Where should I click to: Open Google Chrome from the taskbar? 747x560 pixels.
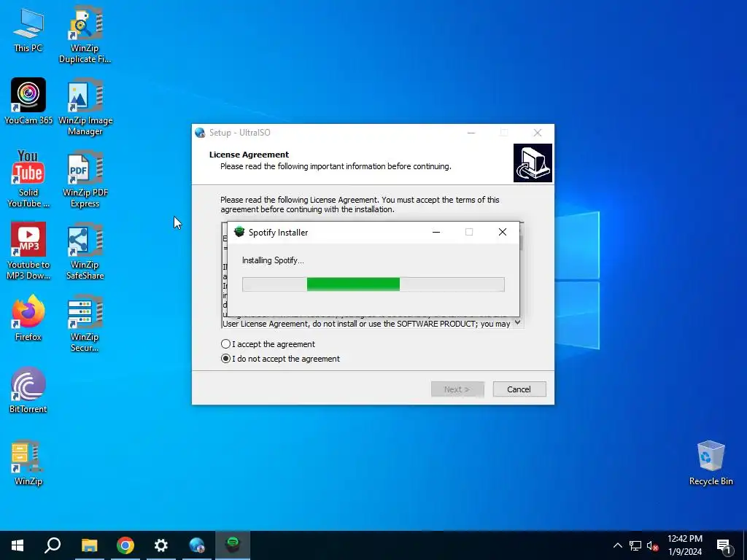[125, 545]
